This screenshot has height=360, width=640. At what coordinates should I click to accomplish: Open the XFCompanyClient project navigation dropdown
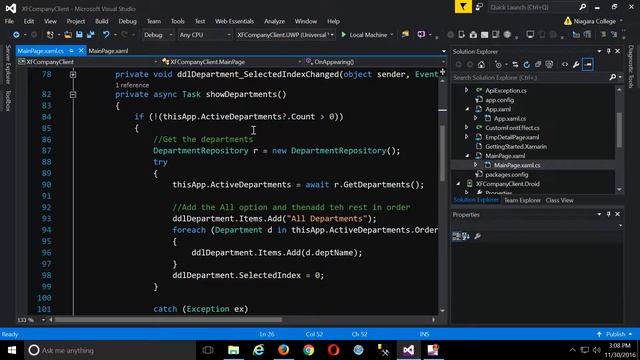tap(88, 62)
